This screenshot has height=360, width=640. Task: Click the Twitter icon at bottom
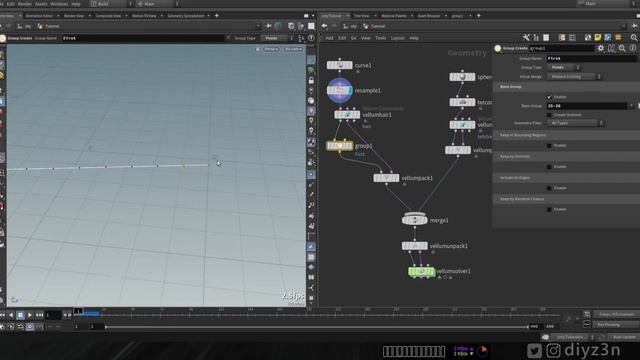534,350
